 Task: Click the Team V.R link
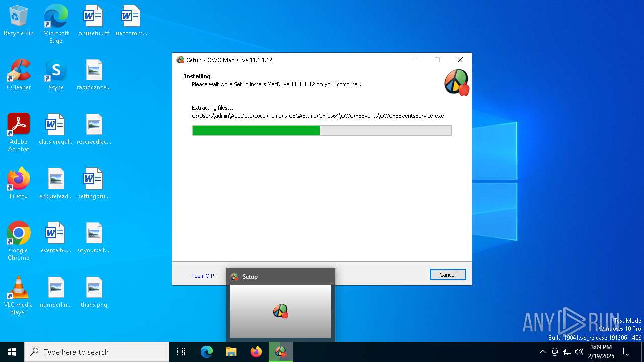[x=203, y=276]
